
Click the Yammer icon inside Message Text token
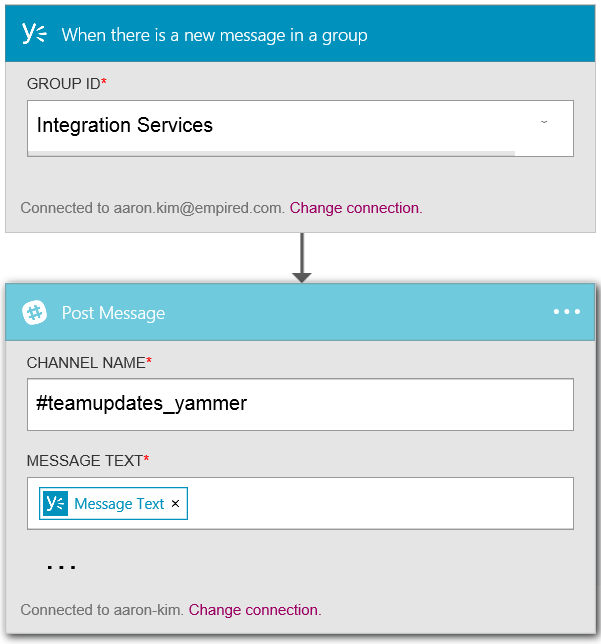click(55, 503)
